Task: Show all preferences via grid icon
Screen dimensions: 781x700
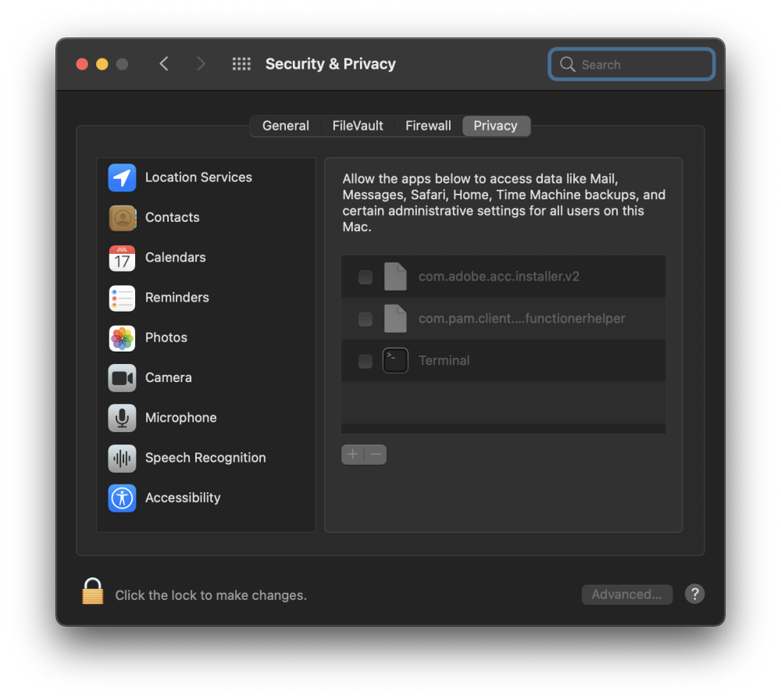Action: [x=241, y=64]
